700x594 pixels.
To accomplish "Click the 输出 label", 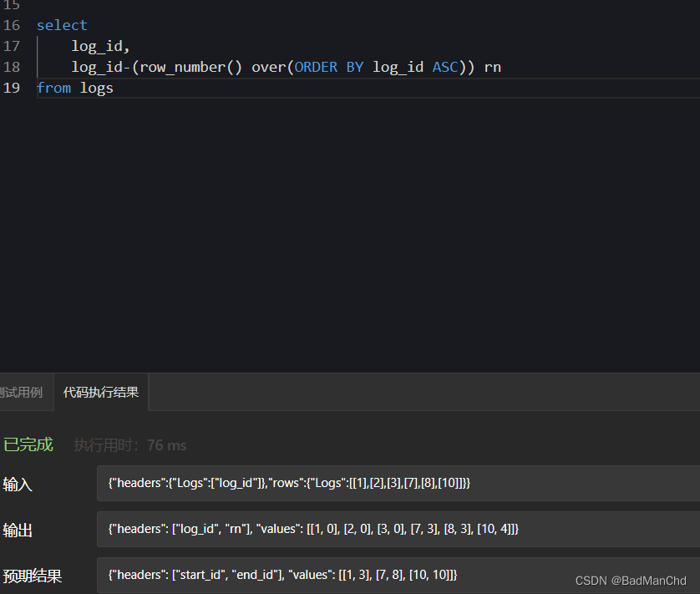I will [x=18, y=531].
